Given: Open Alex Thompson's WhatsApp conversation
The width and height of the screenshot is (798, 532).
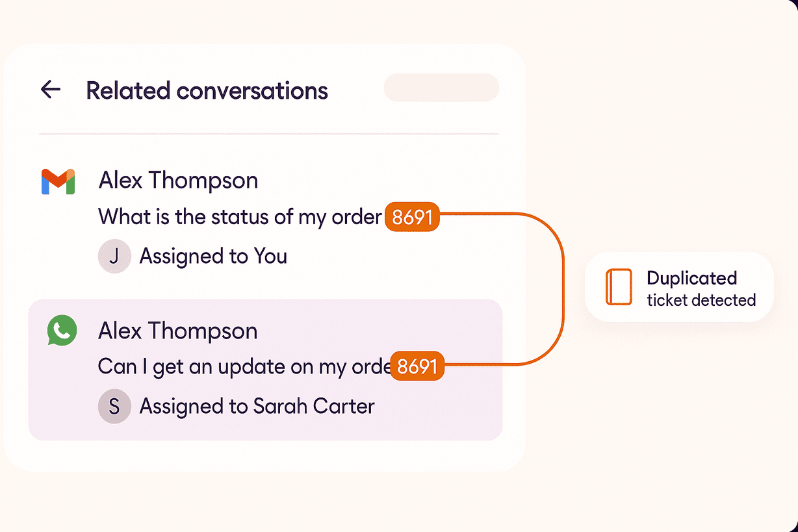Looking at the screenshot, I should [x=177, y=331].
